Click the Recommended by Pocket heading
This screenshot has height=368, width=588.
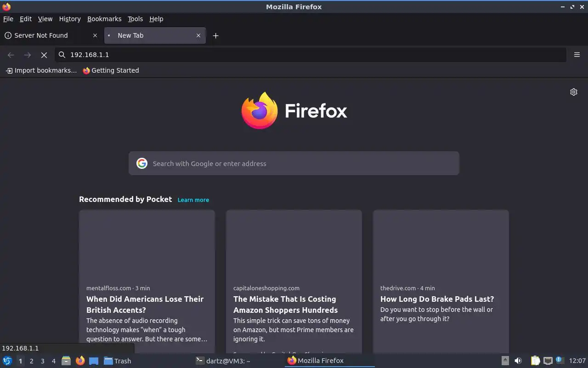(125, 199)
